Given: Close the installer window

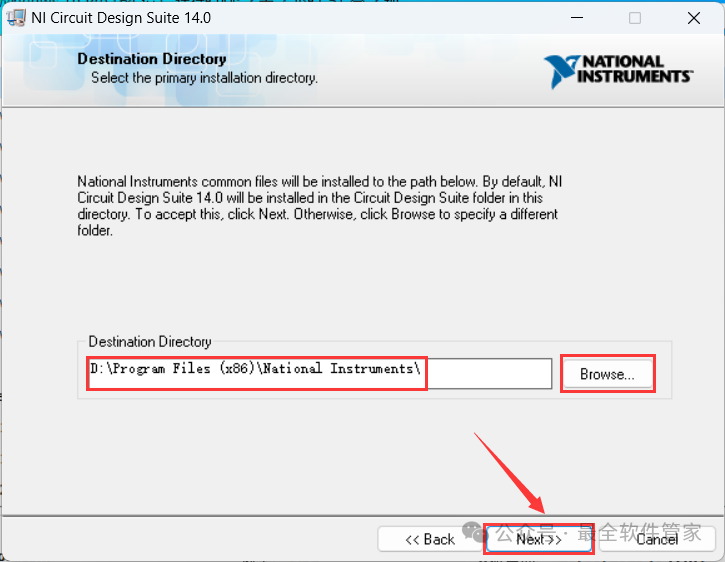Looking at the screenshot, I should (x=694, y=18).
